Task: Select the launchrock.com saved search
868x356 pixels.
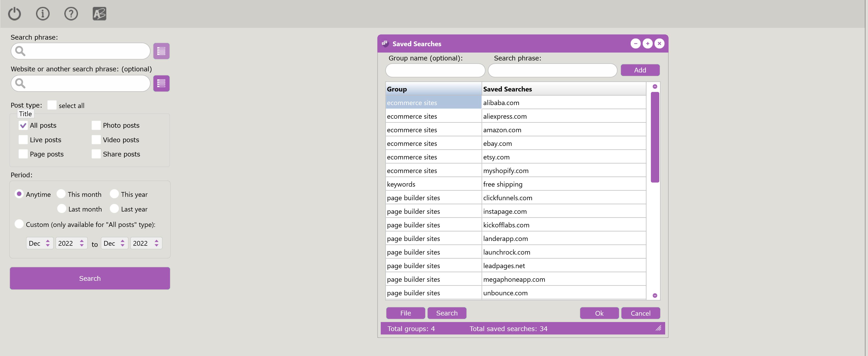Action: (x=564, y=252)
